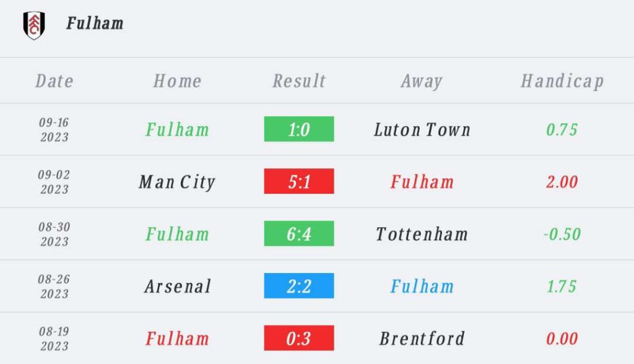Click the Man City team link
The image size is (634, 364).
coord(177,182)
